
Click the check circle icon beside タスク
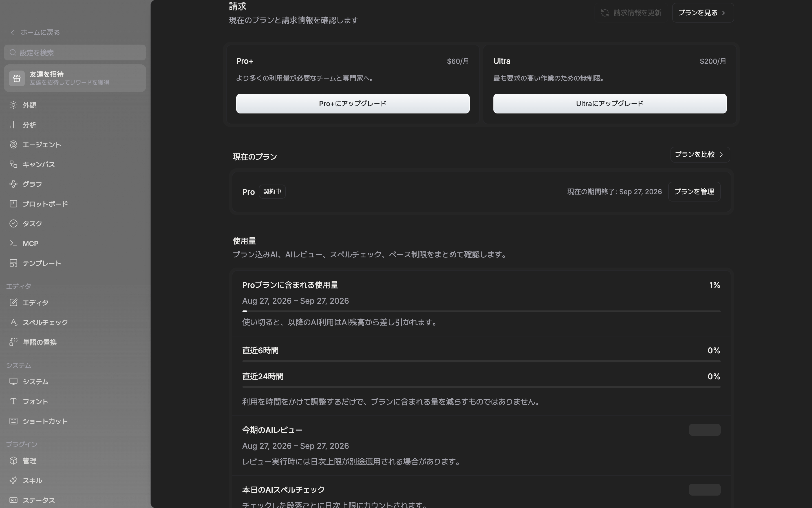(x=14, y=224)
